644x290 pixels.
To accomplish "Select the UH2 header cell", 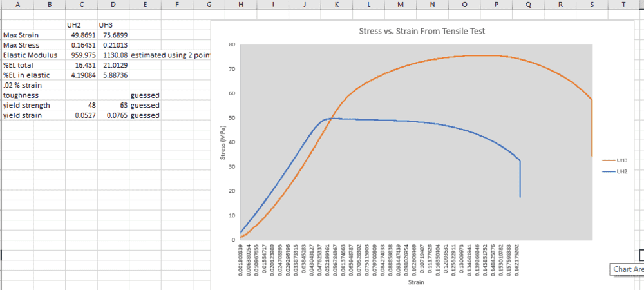I will point(81,25).
